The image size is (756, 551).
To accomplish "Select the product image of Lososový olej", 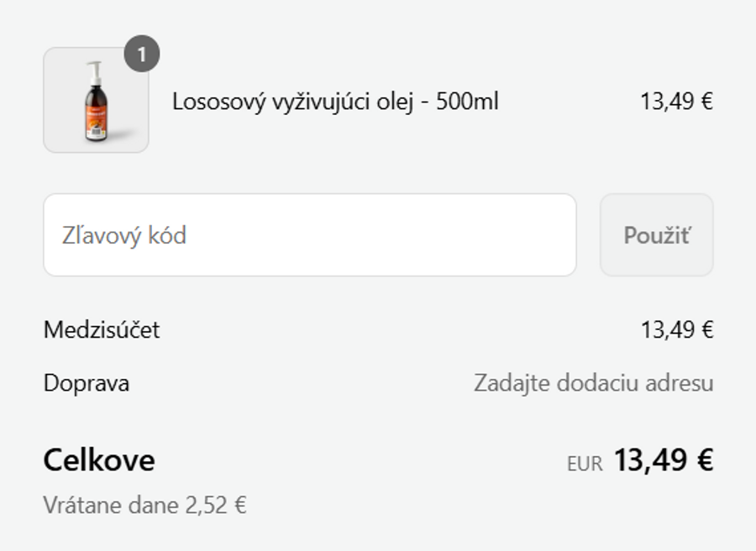I will (95, 101).
